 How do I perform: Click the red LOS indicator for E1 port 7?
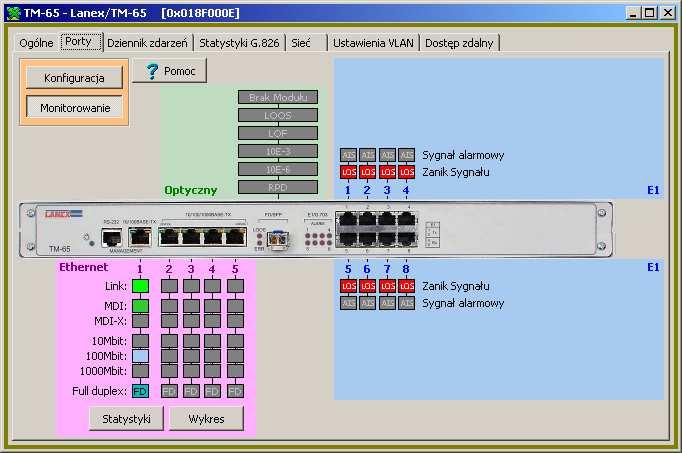pyautogui.click(x=387, y=286)
